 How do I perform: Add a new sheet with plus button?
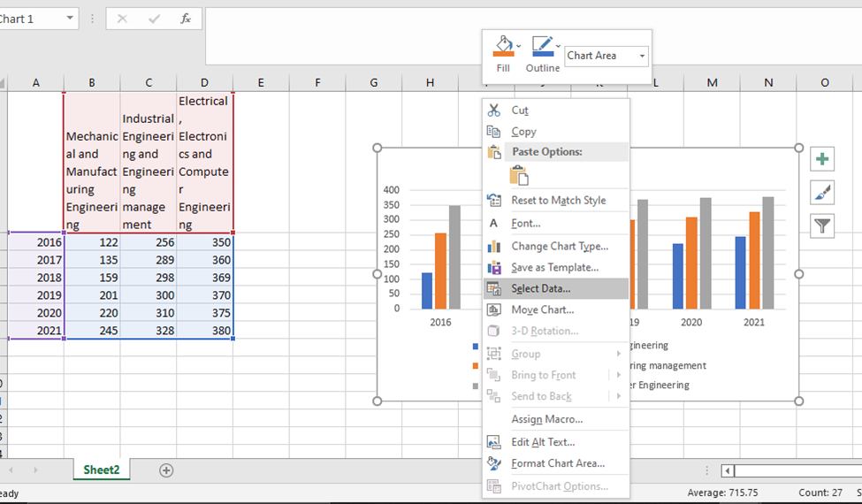point(166,470)
